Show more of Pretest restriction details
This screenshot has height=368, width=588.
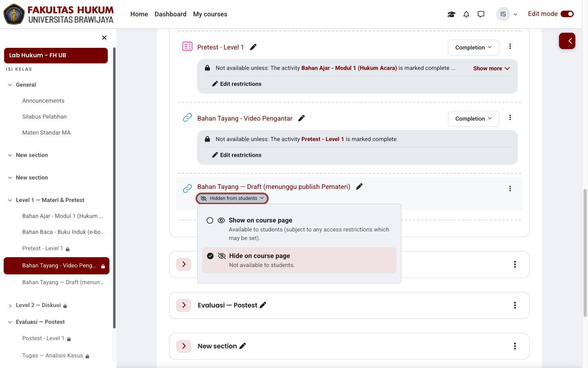[492, 68]
